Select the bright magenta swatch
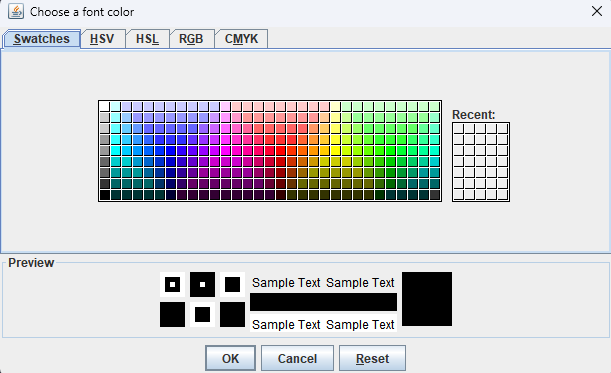611x373 pixels. (x=226, y=150)
